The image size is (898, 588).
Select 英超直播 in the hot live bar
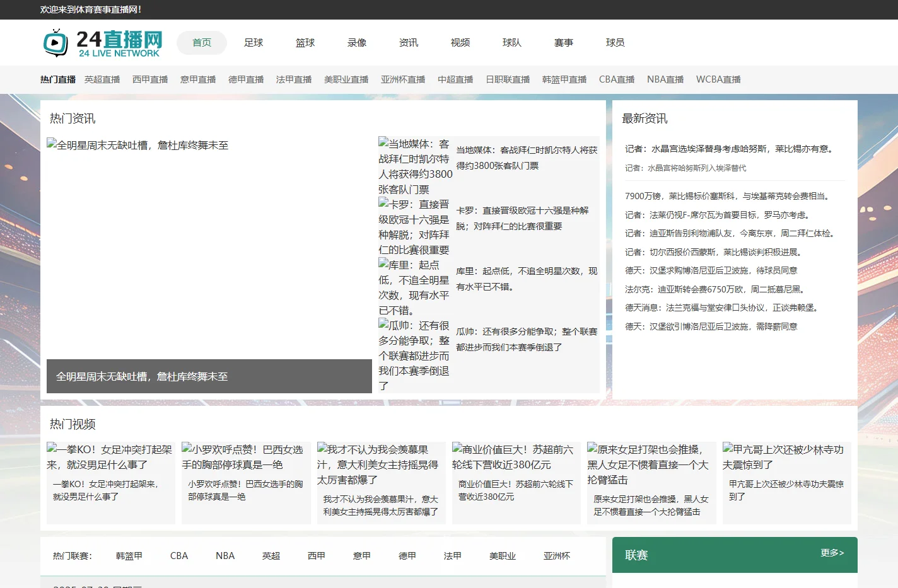(x=102, y=79)
